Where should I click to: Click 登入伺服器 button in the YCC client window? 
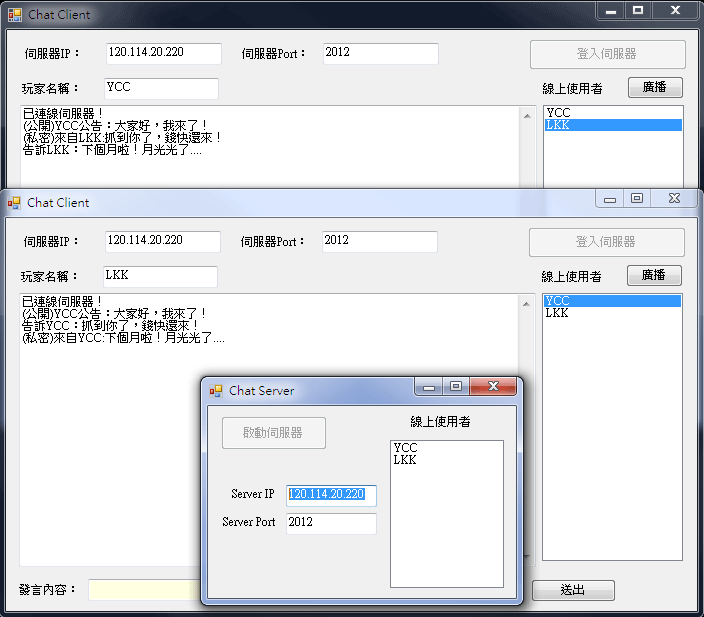(x=607, y=54)
